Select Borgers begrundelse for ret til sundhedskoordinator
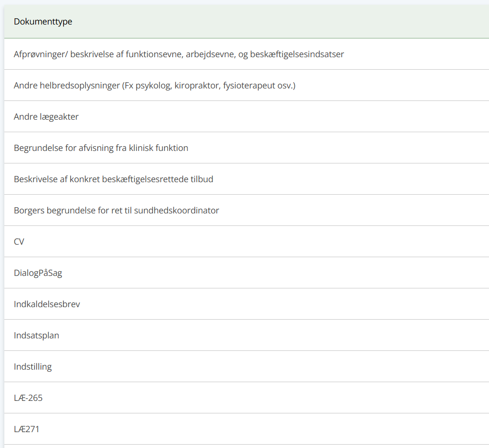The image size is (489, 448). [247, 210]
